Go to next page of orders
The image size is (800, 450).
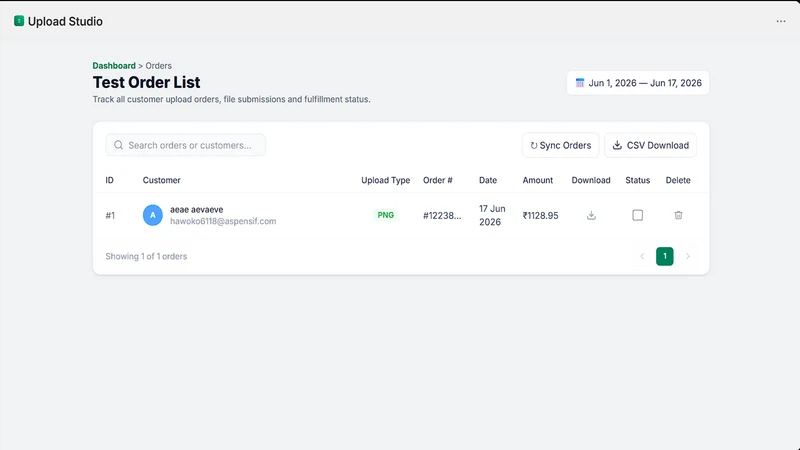(687, 256)
